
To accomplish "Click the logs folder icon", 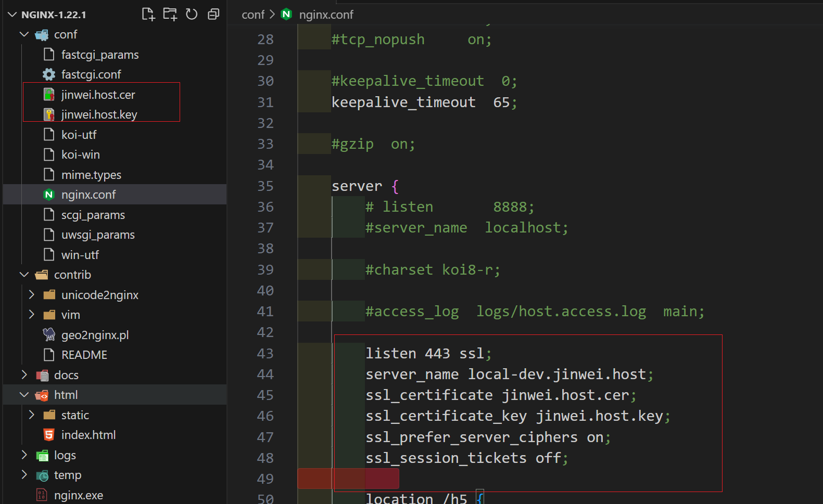I will (42, 456).
